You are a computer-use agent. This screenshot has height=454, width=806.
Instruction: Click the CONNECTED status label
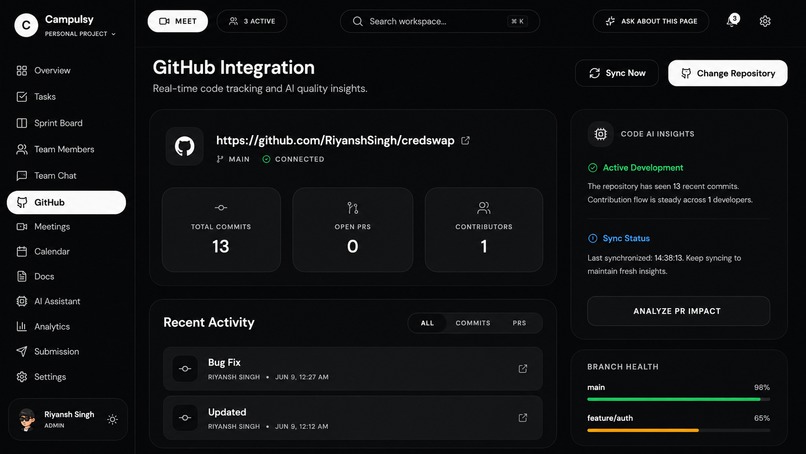[x=294, y=159]
